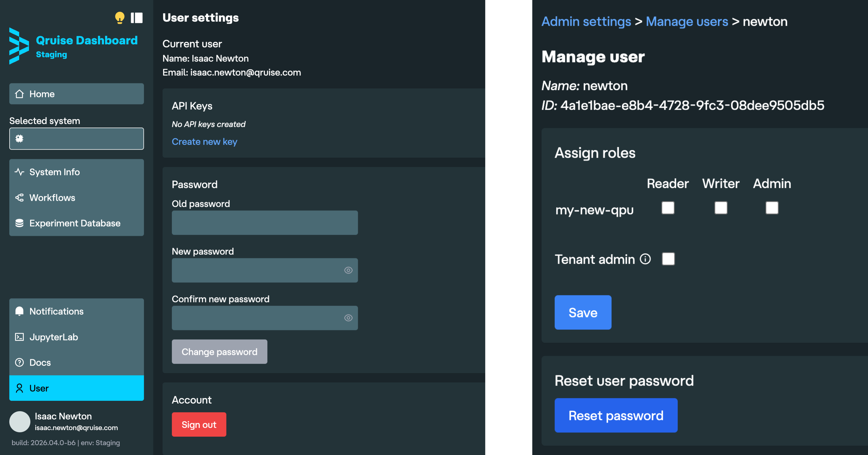Click the Qruise Dashboard title
The height and width of the screenshot is (455, 868).
87,40
